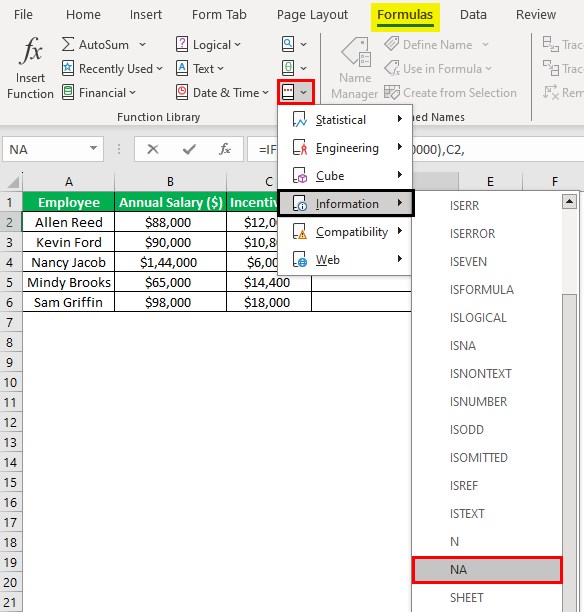Select the ISERR function
This screenshot has height=612, width=584.
[487, 205]
